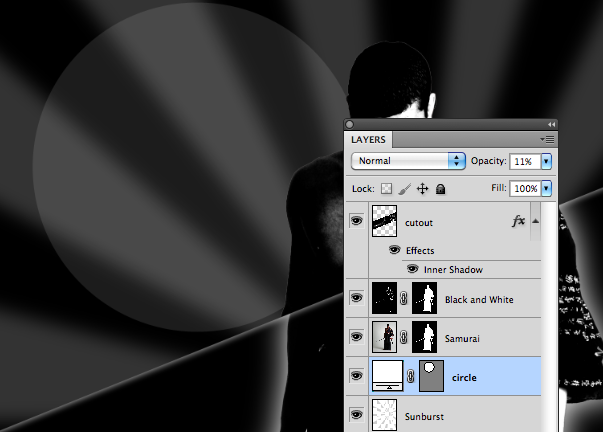The height and width of the screenshot is (432, 603).
Task: Open the Opacity slider dropdown arrow
Action: (x=546, y=161)
